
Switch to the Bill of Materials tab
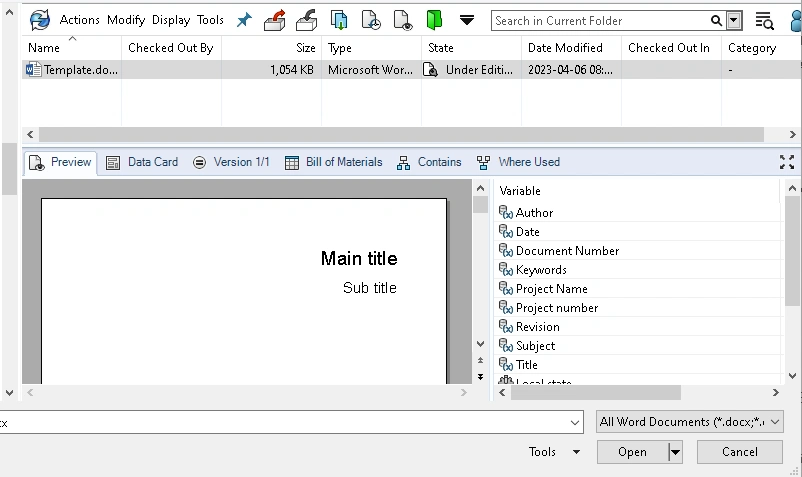pos(333,163)
